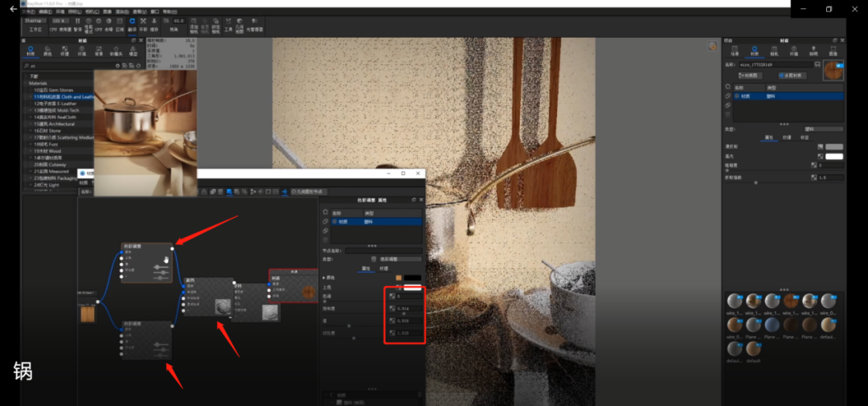
Task: Open the Light Manager toolbar icon
Action: coord(254,24)
